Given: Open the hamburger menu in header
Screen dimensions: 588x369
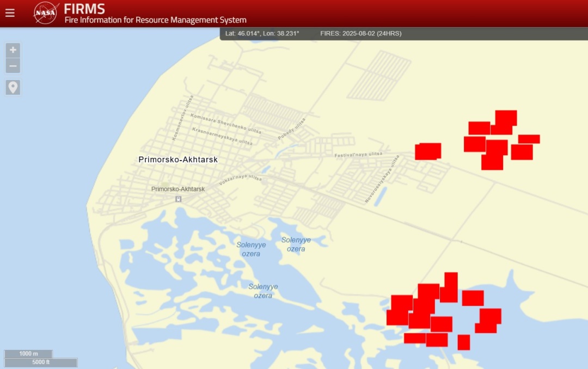Looking at the screenshot, I should click(x=10, y=13).
